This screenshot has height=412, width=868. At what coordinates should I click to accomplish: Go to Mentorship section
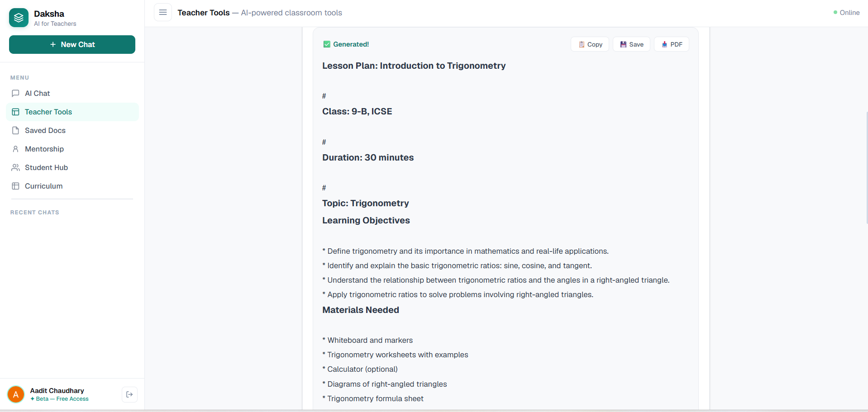click(72, 149)
